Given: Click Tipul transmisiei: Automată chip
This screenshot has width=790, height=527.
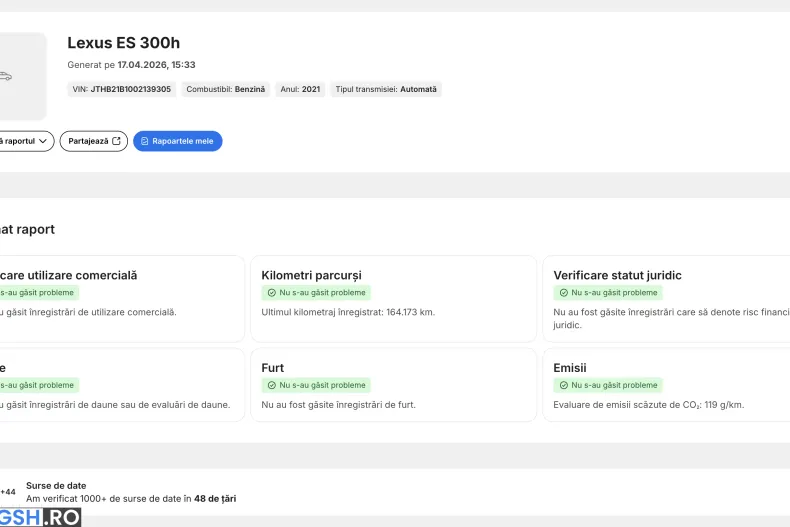Looking at the screenshot, I should (x=386, y=89).
